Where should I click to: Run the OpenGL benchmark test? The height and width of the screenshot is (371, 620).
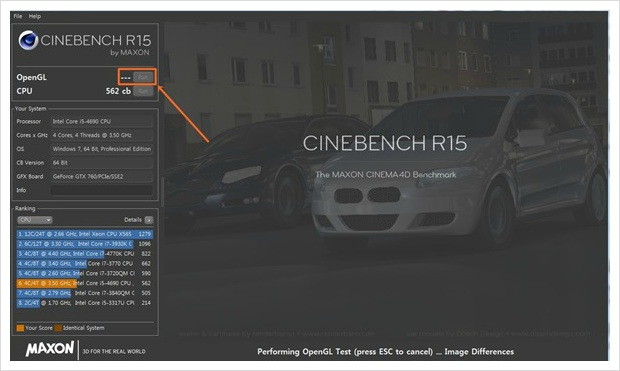pyautogui.click(x=143, y=77)
